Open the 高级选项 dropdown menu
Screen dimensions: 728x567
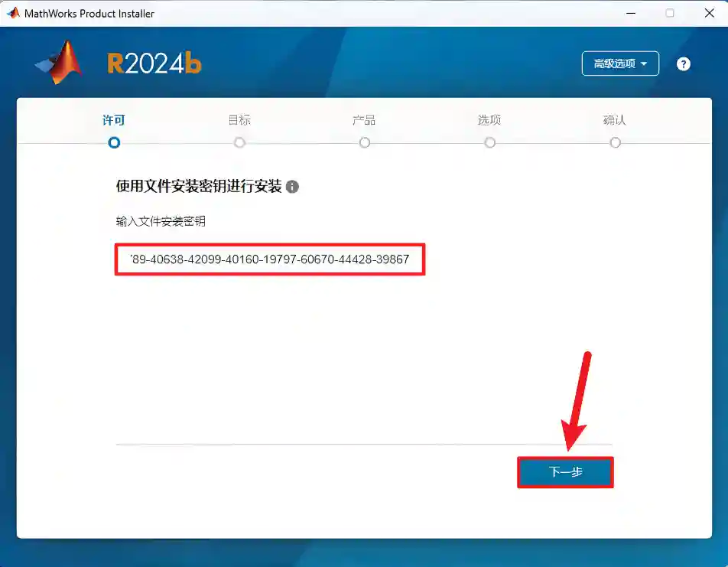[x=620, y=64]
